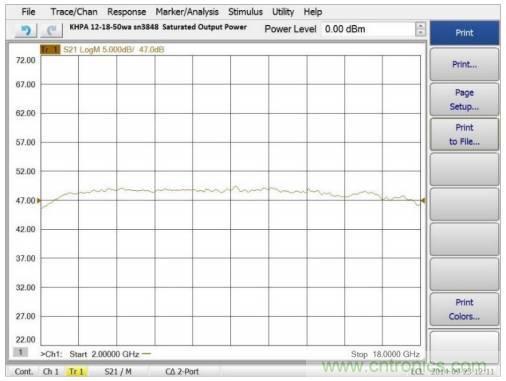Click the Tr 1 status bar indicator
This screenshot has height=381, width=506.
[76, 371]
